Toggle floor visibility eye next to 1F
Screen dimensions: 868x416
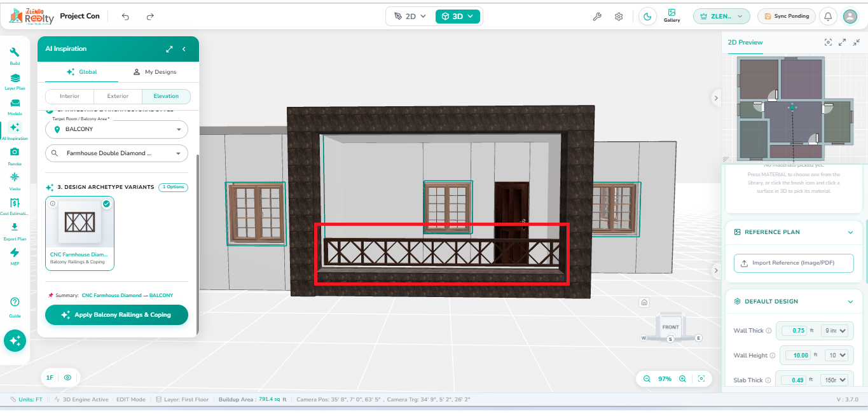click(67, 377)
